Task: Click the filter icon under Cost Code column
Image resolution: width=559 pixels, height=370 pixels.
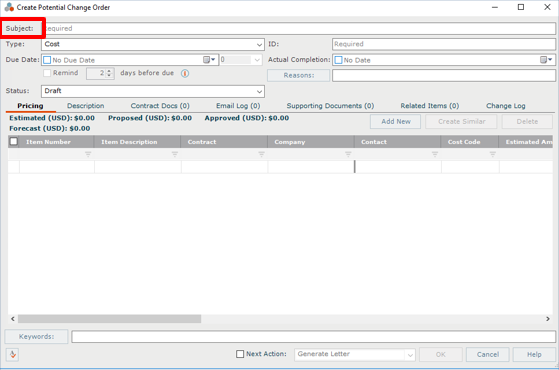Action: 492,154
